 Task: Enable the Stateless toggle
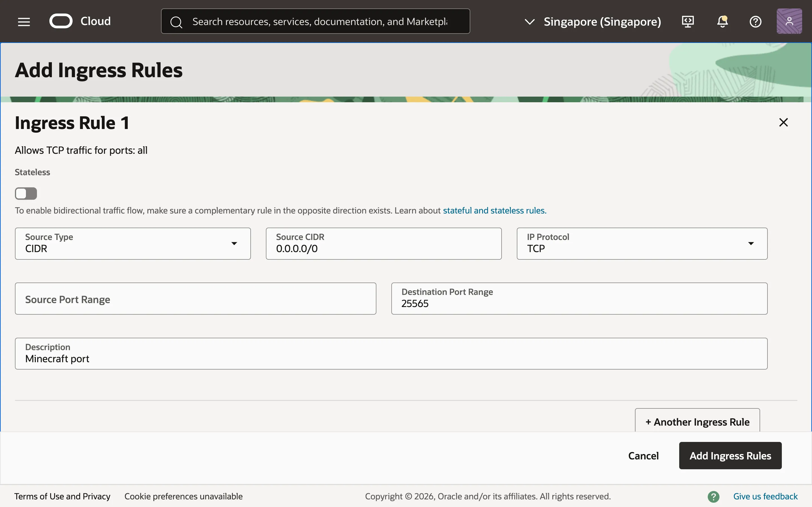tap(26, 193)
